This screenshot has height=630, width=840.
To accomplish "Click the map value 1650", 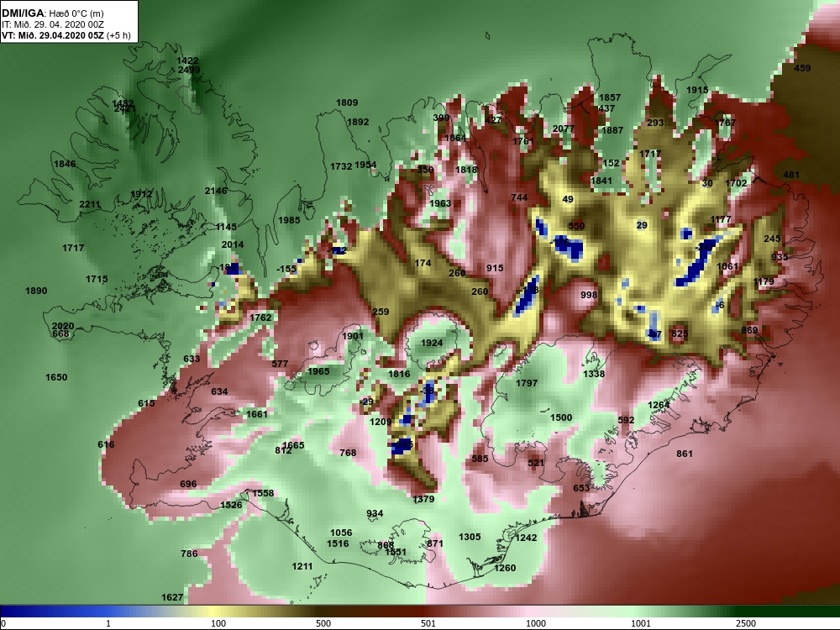I will tap(56, 377).
